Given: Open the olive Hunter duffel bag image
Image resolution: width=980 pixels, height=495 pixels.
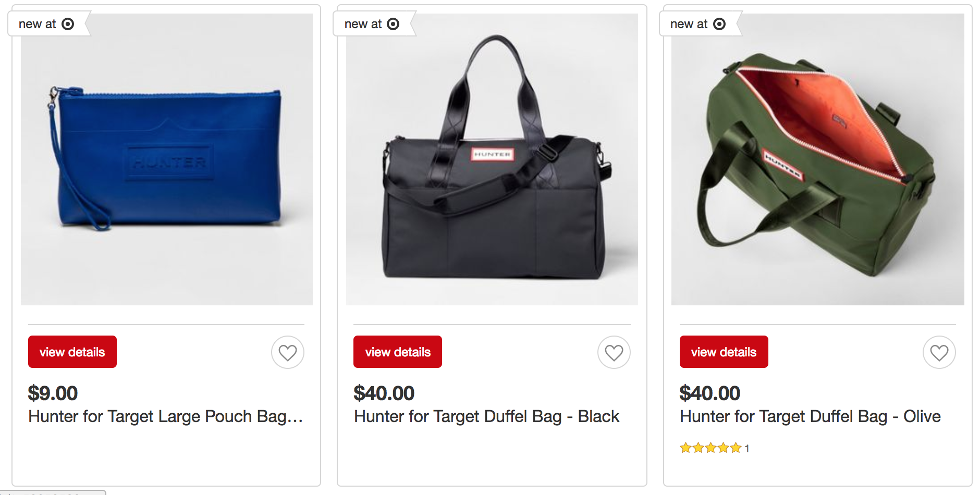Looking at the screenshot, I should (818, 159).
